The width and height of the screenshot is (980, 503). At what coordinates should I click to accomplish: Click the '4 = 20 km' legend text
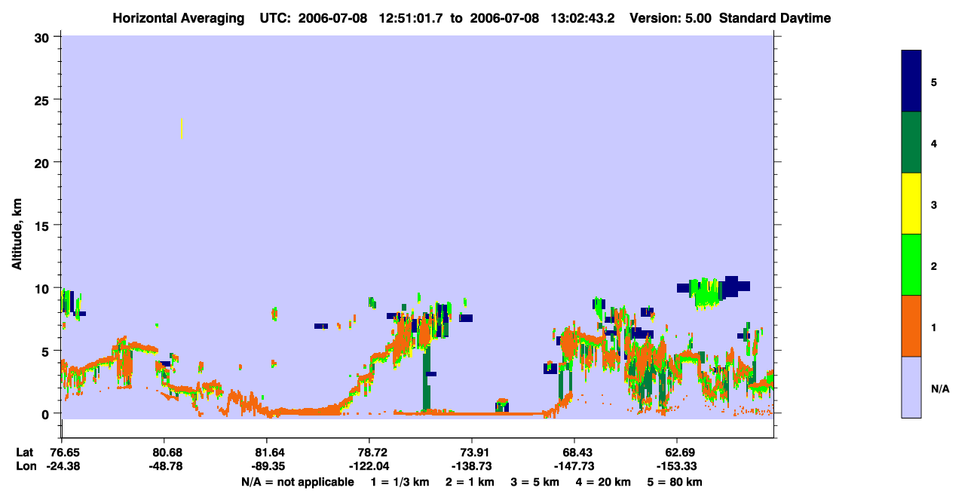pyautogui.click(x=605, y=482)
